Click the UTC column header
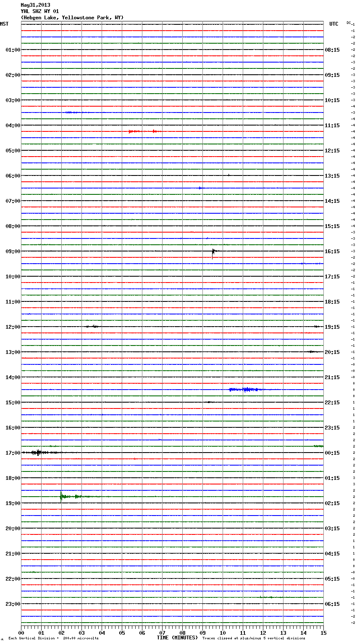 tap(334, 24)
